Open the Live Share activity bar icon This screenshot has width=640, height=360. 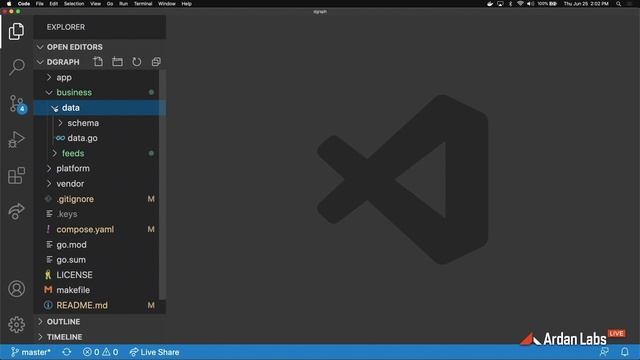[16, 211]
